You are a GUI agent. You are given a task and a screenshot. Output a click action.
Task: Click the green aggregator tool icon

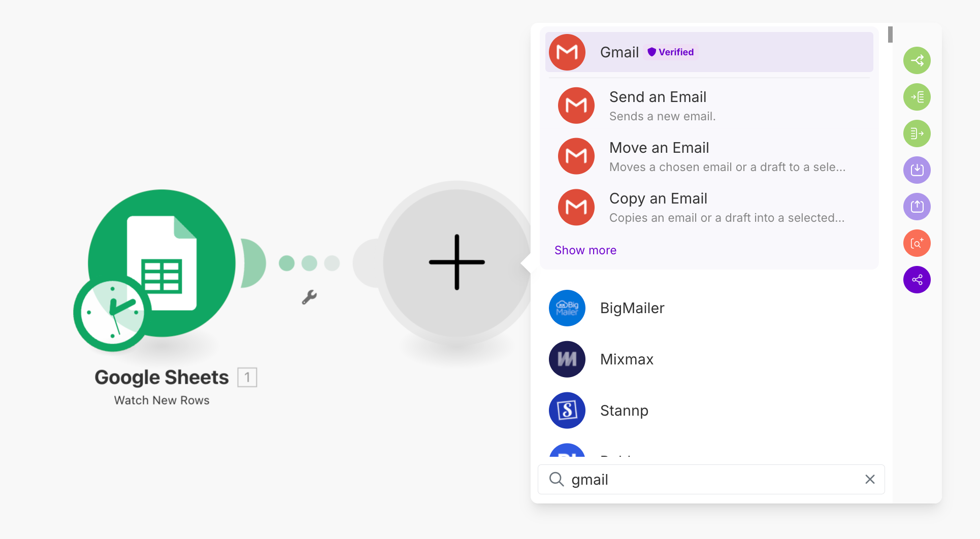(917, 133)
